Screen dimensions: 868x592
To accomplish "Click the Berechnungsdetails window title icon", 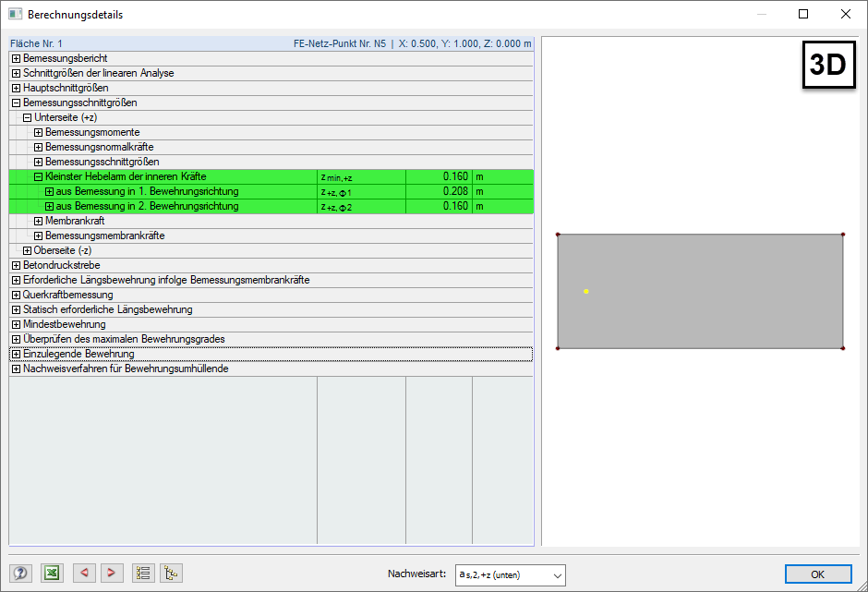I will pos(15,15).
